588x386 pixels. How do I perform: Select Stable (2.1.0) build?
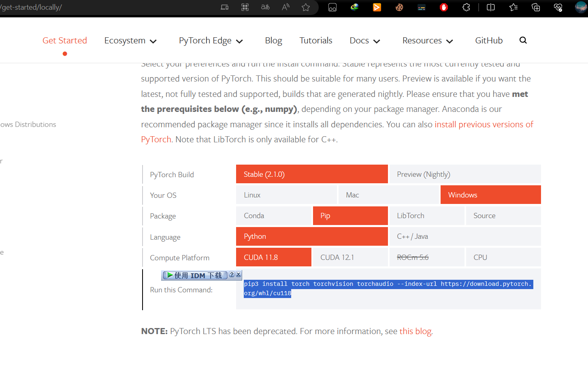pos(312,174)
